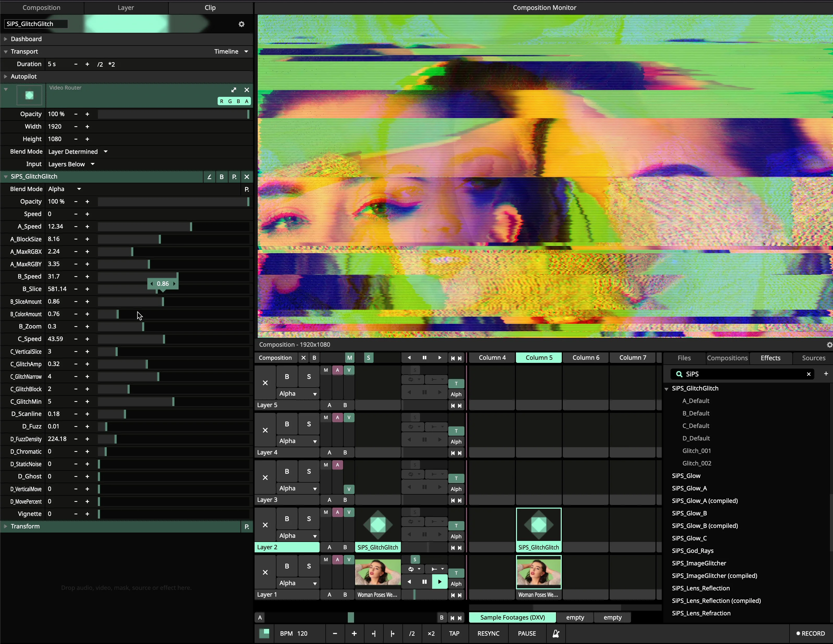Image resolution: width=833 pixels, height=644 pixels.
Task: Click the BPM nudge-back icon
Action: click(374, 633)
